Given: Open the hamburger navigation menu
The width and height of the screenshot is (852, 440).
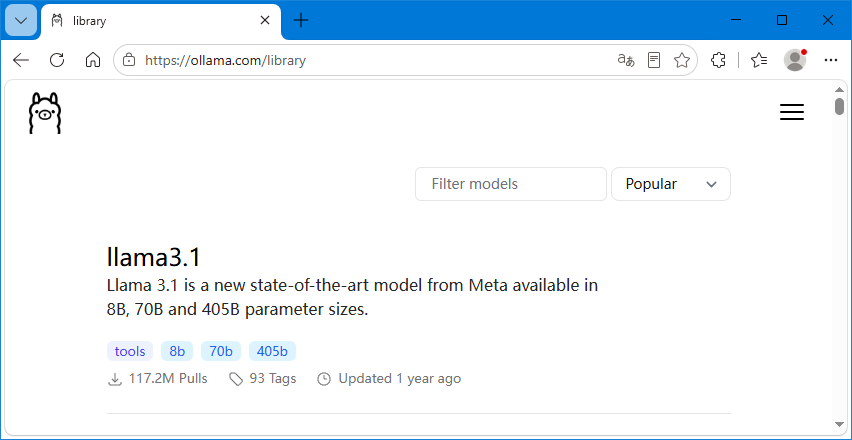Looking at the screenshot, I should click(792, 112).
